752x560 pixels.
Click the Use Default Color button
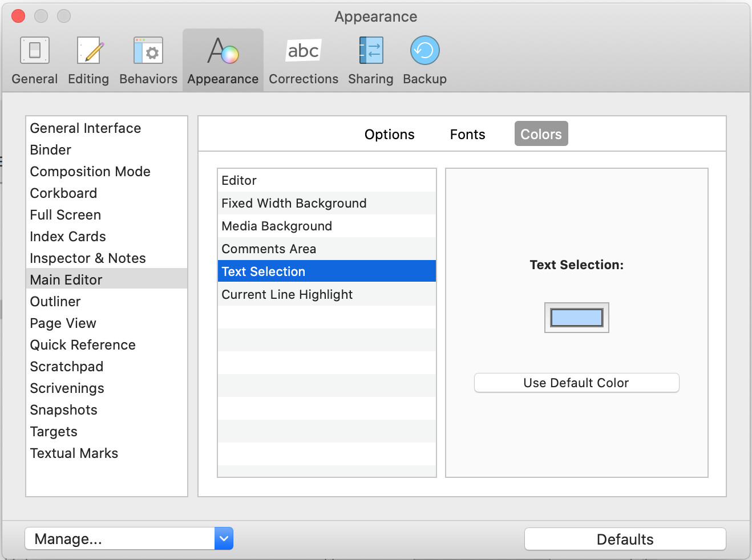point(576,383)
